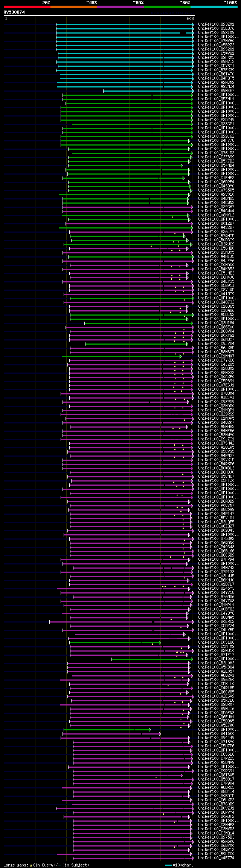This screenshot has width=241, height=868.
Task: Click the orange ~40% identity legend segment
Action: click(74, 7)
